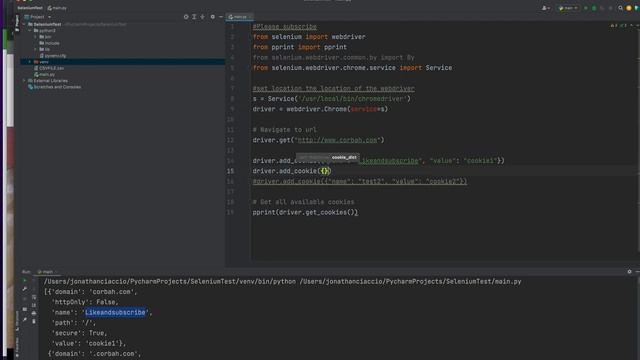The width and height of the screenshot is (640, 360).
Task: Click highlighted 'Likeandsubscribe' in console output
Action: (115, 313)
